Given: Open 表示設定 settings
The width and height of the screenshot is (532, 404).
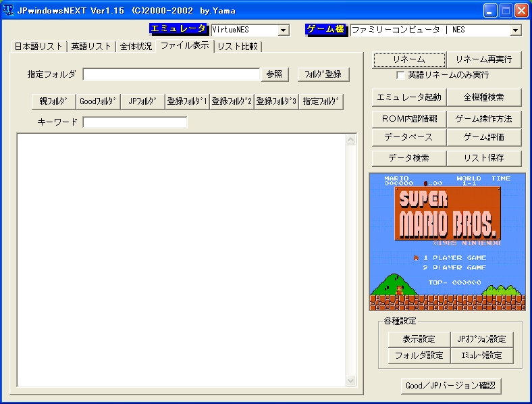Looking at the screenshot, I should pos(419,339).
